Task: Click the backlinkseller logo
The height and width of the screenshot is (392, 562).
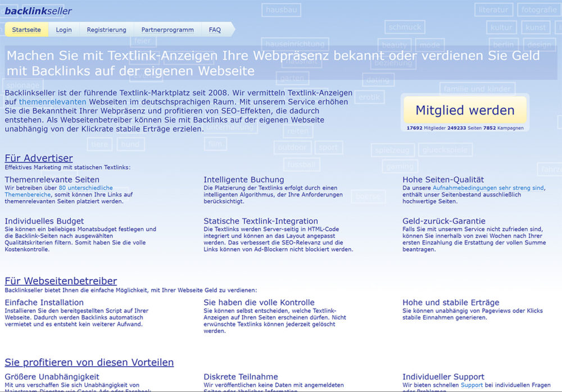Action: [38, 11]
